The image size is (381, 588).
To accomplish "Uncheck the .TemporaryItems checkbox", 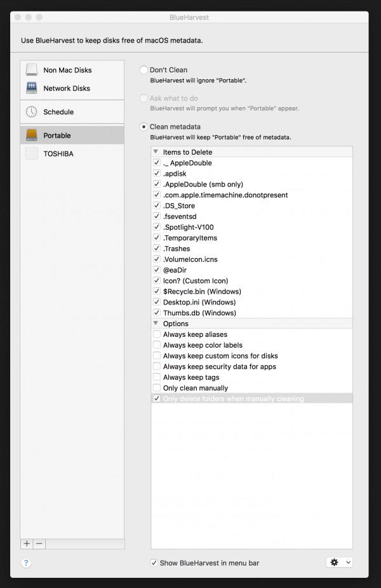I will point(157,237).
